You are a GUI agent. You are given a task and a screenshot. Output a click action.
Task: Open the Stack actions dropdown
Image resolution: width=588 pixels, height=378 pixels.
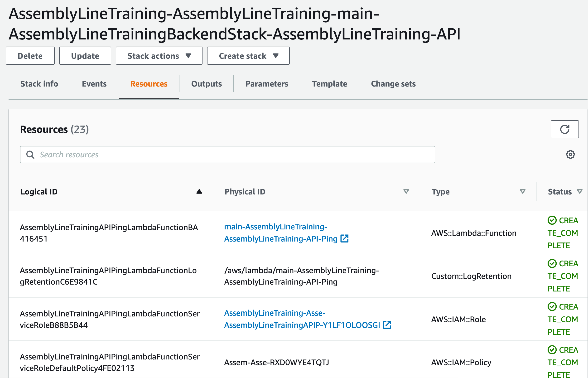point(159,56)
